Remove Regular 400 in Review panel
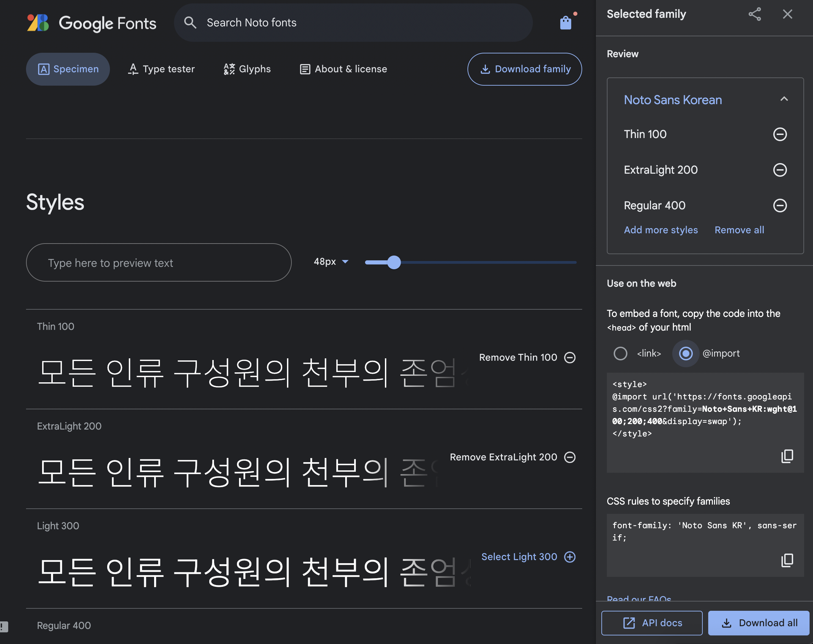The width and height of the screenshot is (813, 644). (780, 206)
